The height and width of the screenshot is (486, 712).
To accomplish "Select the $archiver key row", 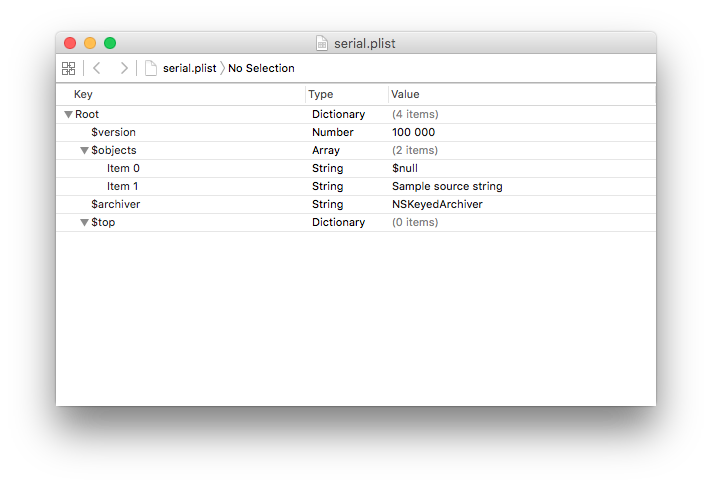I will [x=115, y=204].
